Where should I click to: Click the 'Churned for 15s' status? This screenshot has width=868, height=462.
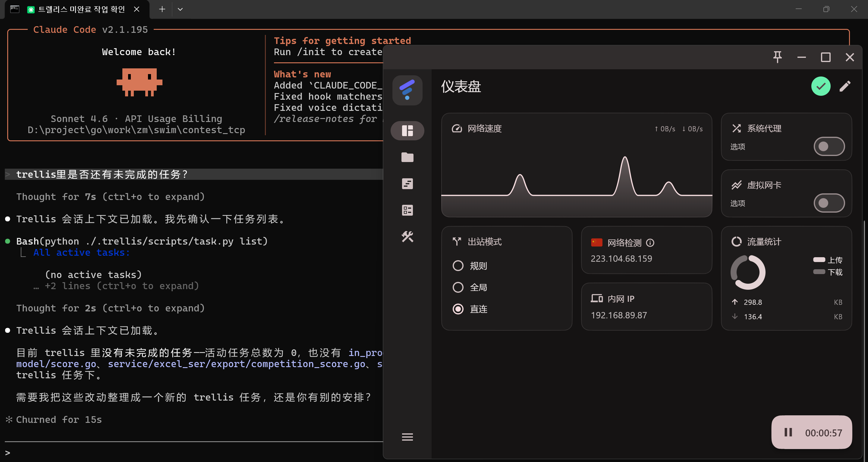tap(59, 420)
